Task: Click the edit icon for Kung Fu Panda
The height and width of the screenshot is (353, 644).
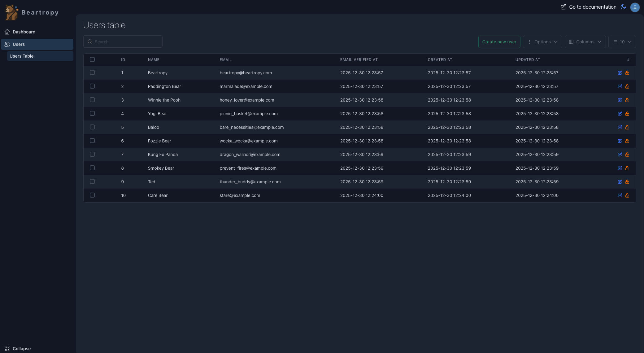Action: [620, 155]
